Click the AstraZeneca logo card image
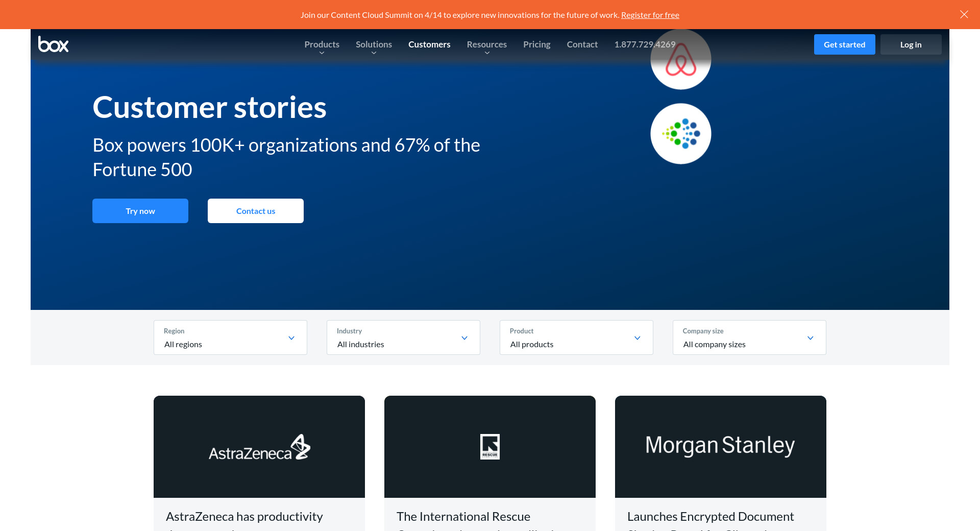980x531 pixels. [x=259, y=446]
